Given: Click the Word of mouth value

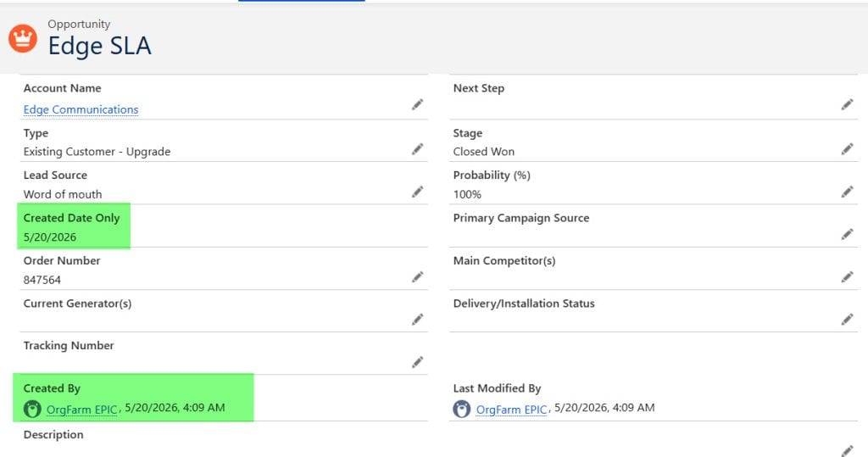Looking at the screenshot, I should pos(63,194).
